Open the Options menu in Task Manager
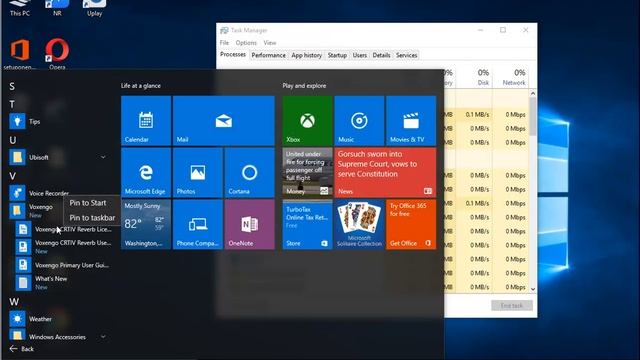The image size is (640, 360). [246, 42]
